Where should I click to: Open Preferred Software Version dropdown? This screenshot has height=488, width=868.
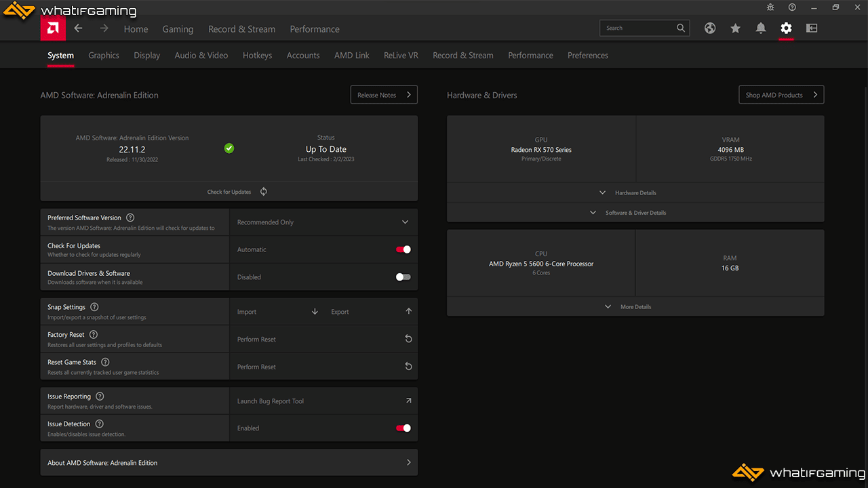click(x=323, y=222)
